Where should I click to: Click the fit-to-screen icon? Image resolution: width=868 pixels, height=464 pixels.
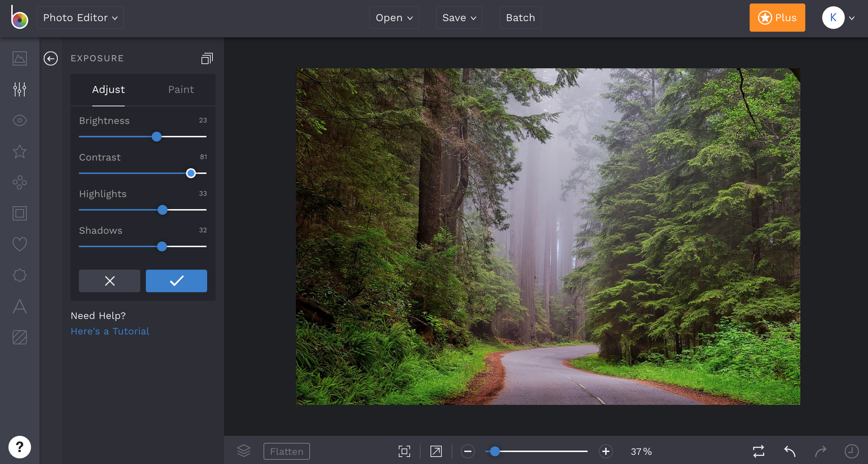(404, 451)
